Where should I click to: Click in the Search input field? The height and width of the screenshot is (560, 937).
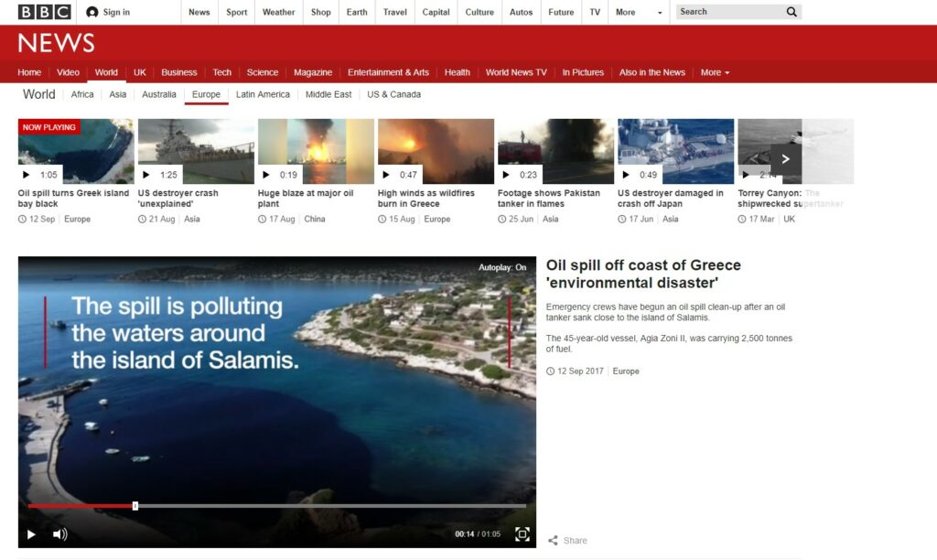(730, 12)
